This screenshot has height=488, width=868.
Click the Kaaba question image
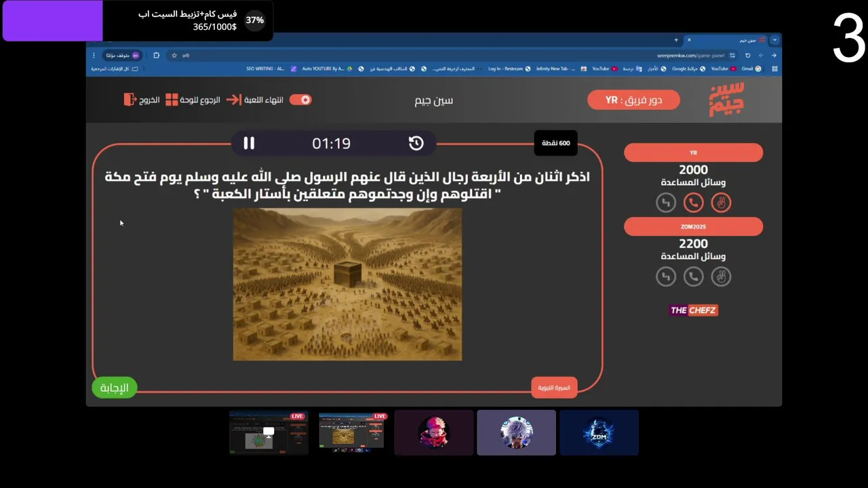click(x=347, y=285)
